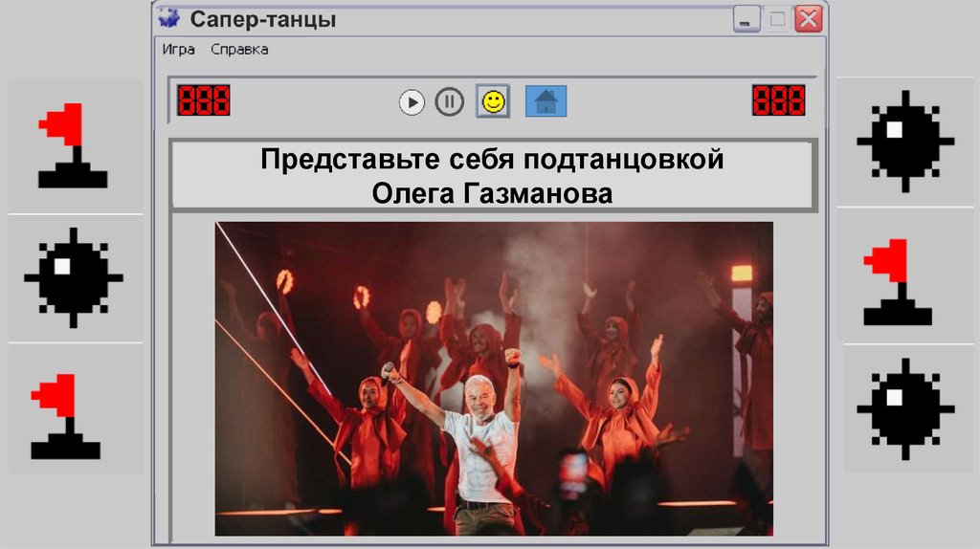
Task: Click the heading 'Представьте себя подтанцовкой Олега Газманова'
Action: point(493,176)
